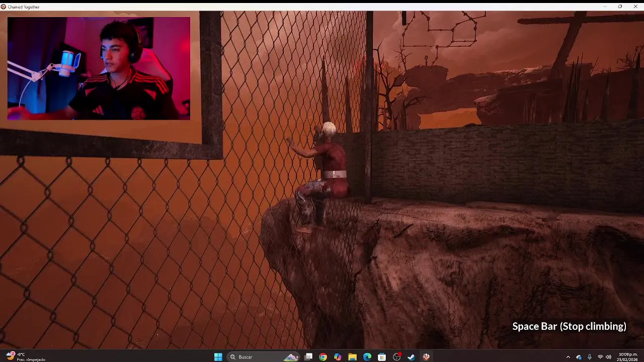This screenshot has width=644, height=362.
Task: Open Steam from the taskbar
Action: 411,357
